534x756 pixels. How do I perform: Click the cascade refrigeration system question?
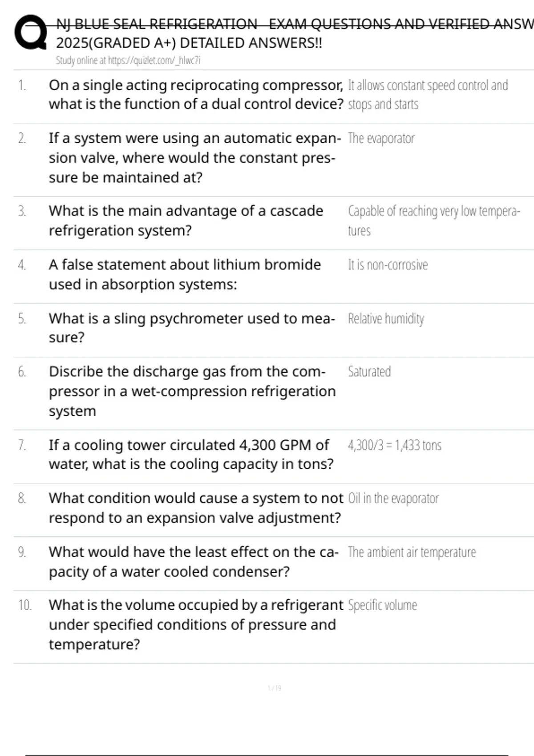[186, 221]
